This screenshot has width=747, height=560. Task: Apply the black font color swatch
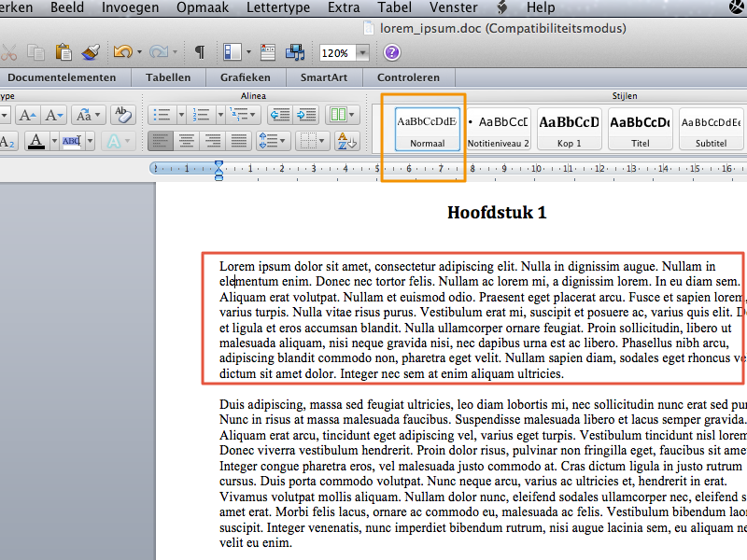pyautogui.click(x=36, y=141)
